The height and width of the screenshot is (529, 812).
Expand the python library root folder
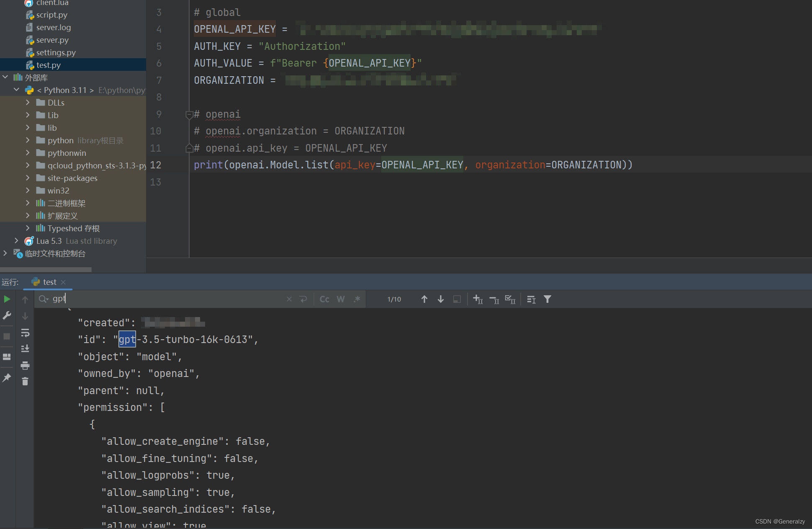(28, 140)
